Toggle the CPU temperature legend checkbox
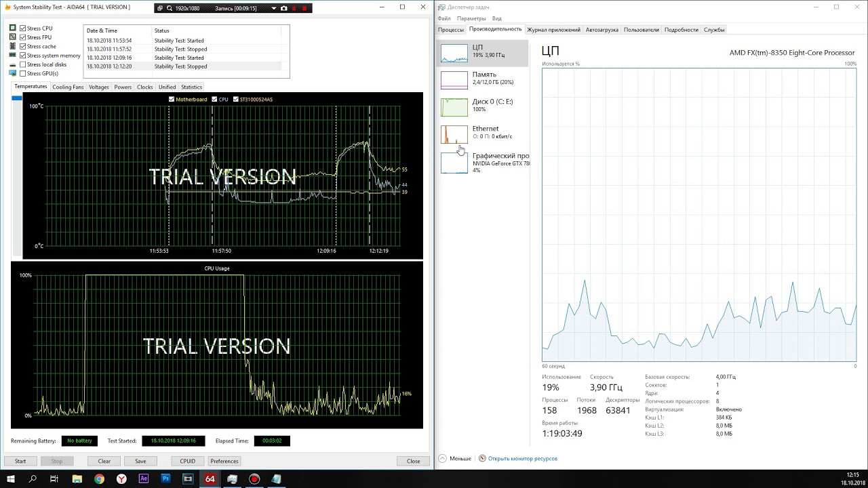The width and height of the screenshot is (868, 488). [x=215, y=100]
